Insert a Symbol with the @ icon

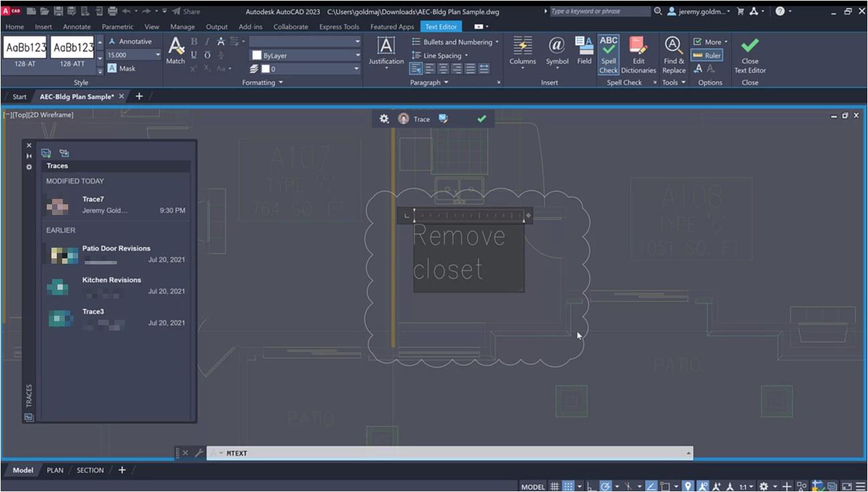[557, 51]
